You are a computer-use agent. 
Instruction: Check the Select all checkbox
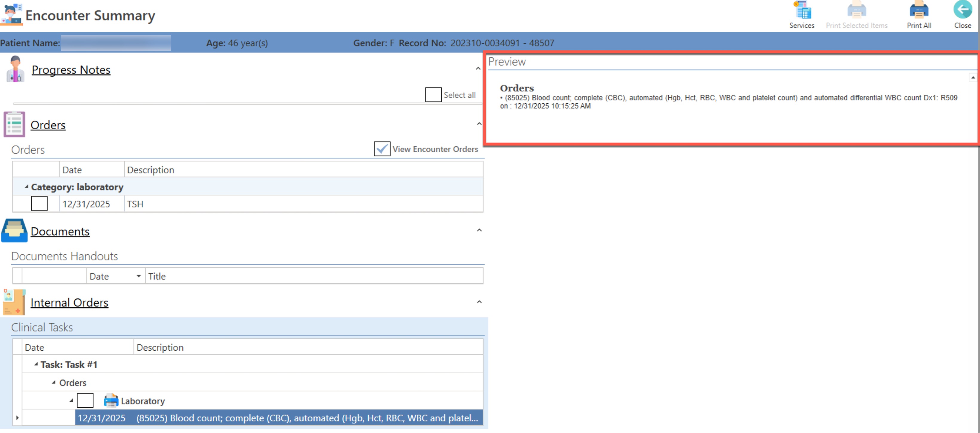[433, 95]
